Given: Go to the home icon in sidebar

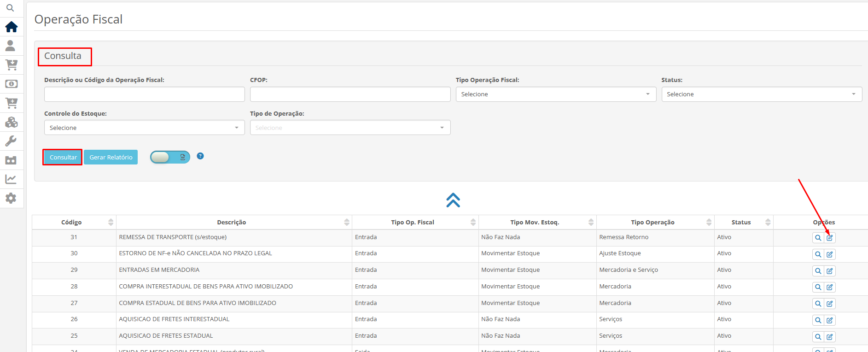Looking at the screenshot, I should [x=12, y=27].
